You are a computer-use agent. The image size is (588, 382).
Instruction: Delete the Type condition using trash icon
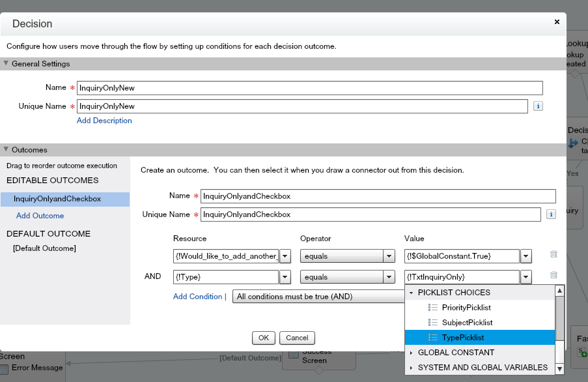pos(553,276)
